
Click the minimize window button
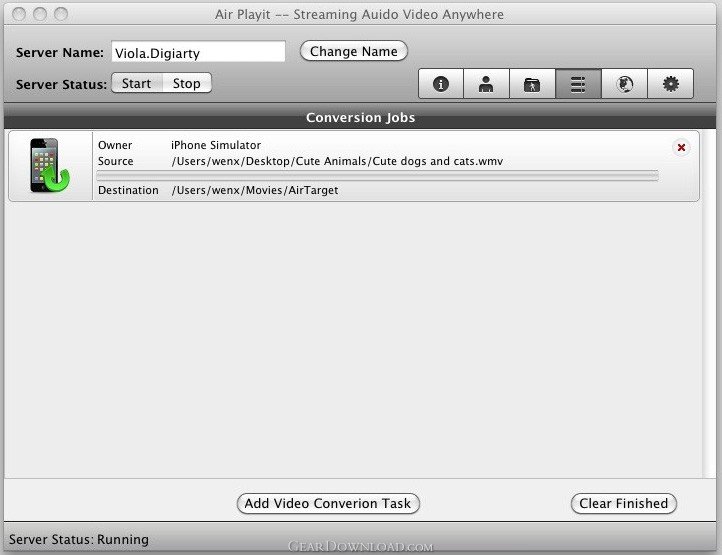40,14
